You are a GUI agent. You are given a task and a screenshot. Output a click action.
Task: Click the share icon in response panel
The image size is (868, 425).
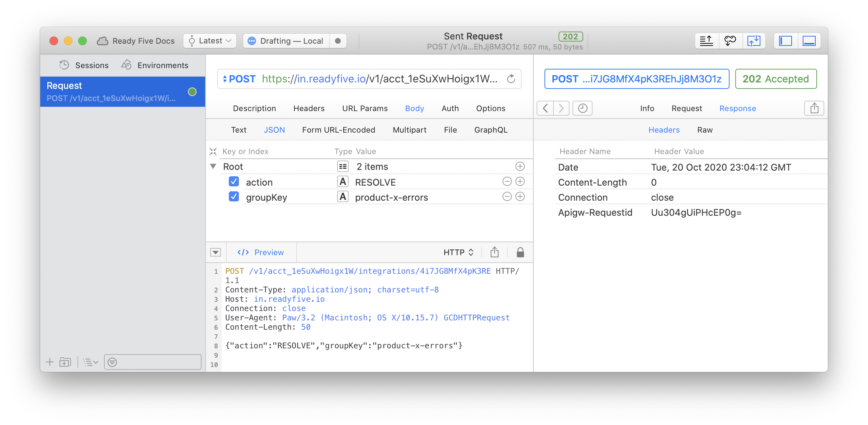(814, 108)
